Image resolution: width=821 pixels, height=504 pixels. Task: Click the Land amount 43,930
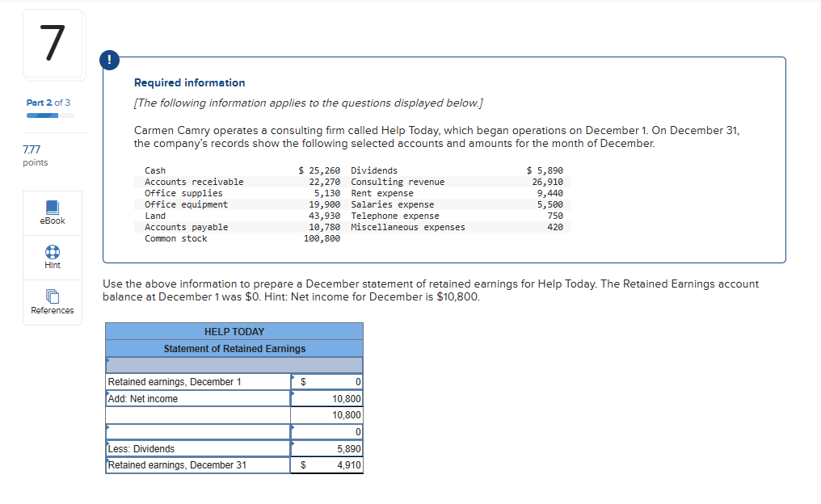pyautogui.click(x=325, y=216)
